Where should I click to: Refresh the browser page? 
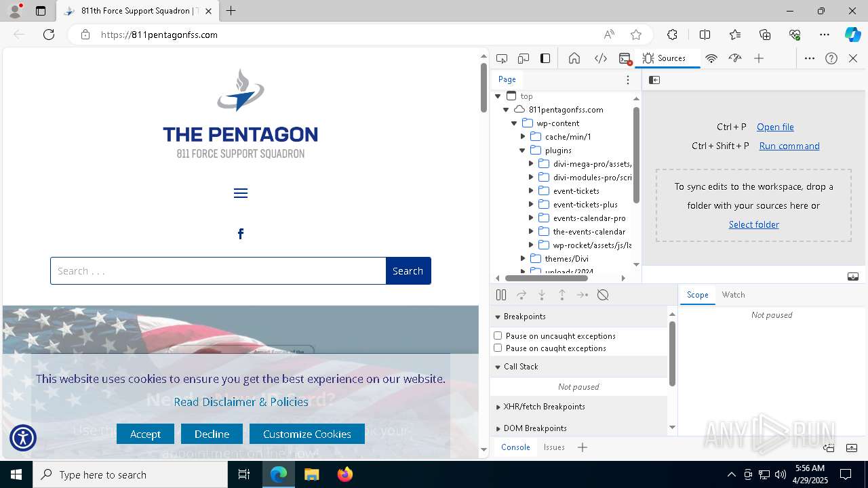(49, 35)
